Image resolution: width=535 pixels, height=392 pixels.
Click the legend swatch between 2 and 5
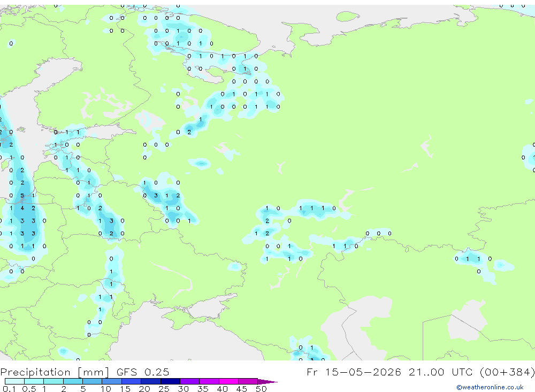[73, 381]
